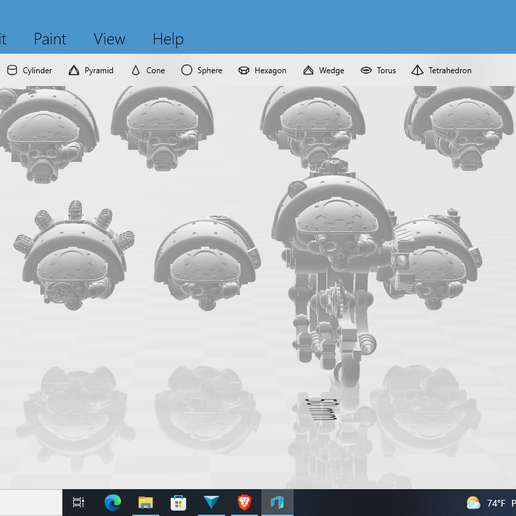This screenshot has height=516, width=516.
Task: Switch to 3D Builder taskbar icon
Action: 277,502
